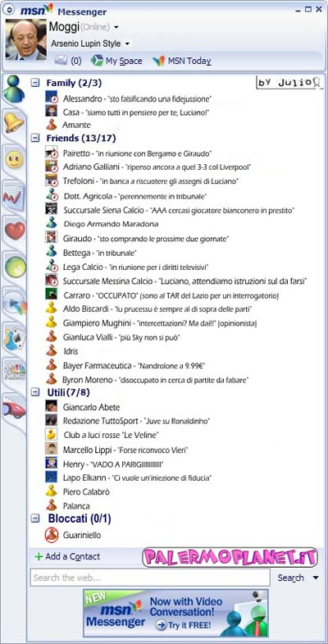
Task: Click the My Space icon
Action: coord(97,61)
